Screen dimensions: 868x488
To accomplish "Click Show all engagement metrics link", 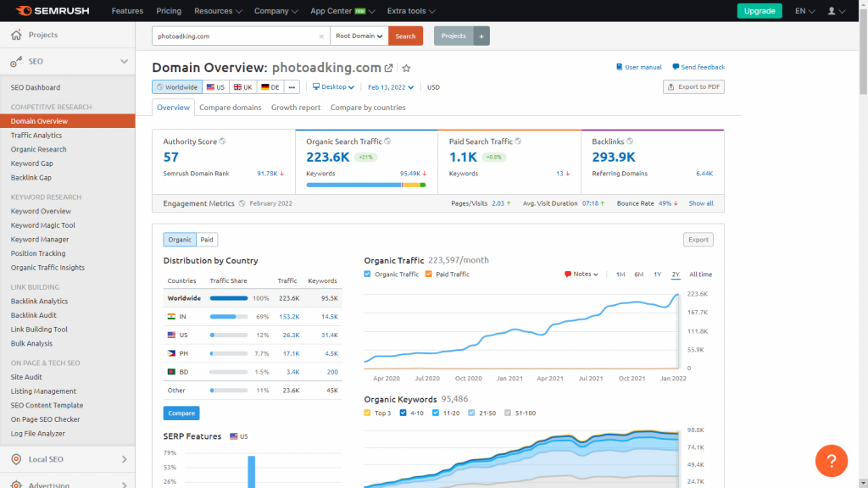I will (x=701, y=203).
